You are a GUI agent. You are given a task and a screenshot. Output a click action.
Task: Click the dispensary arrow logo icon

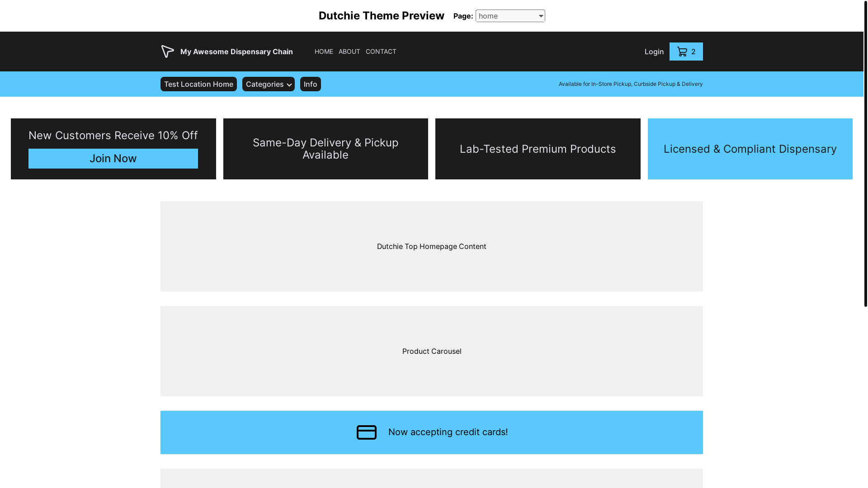168,52
